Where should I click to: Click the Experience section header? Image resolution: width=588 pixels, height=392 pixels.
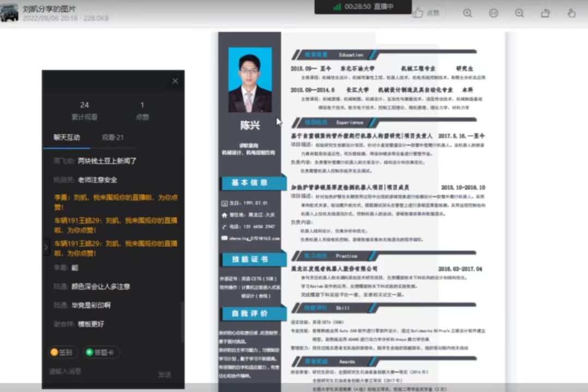(x=385, y=123)
